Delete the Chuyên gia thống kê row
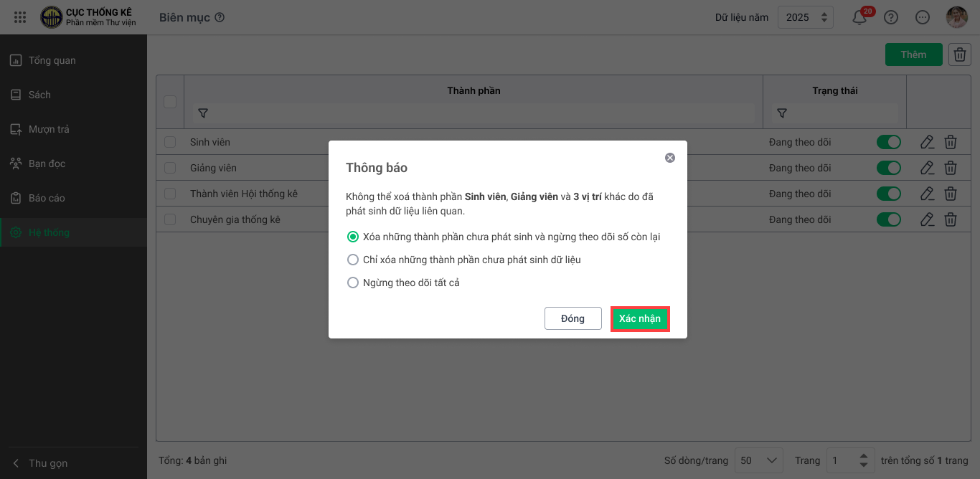Image resolution: width=980 pixels, height=479 pixels. tap(951, 219)
